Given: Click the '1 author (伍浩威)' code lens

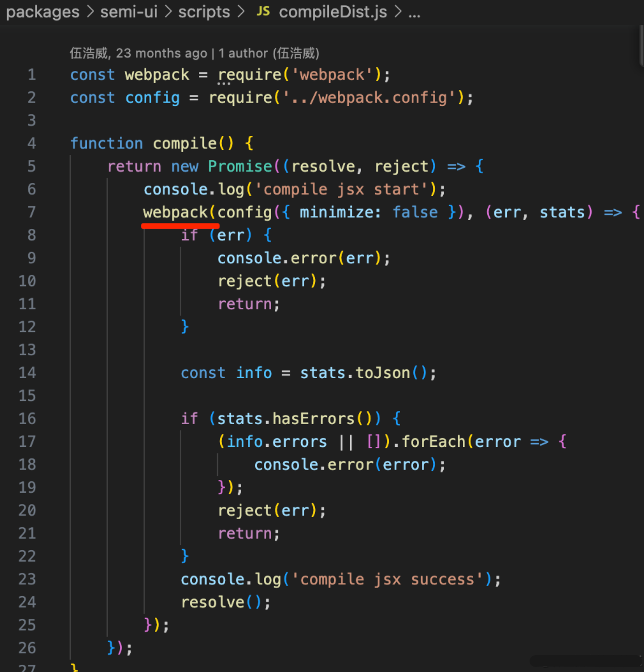Looking at the screenshot, I should (x=269, y=53).
